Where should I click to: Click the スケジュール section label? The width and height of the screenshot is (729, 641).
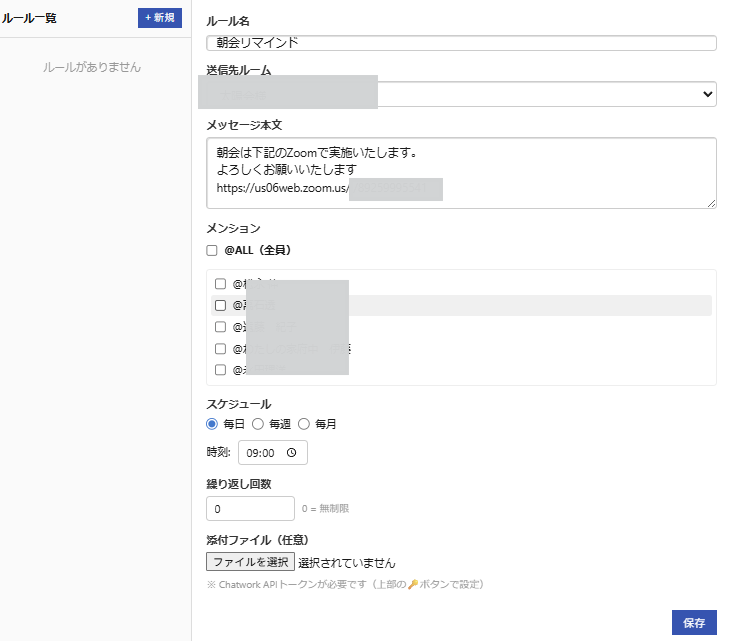[x=239, y=404]
